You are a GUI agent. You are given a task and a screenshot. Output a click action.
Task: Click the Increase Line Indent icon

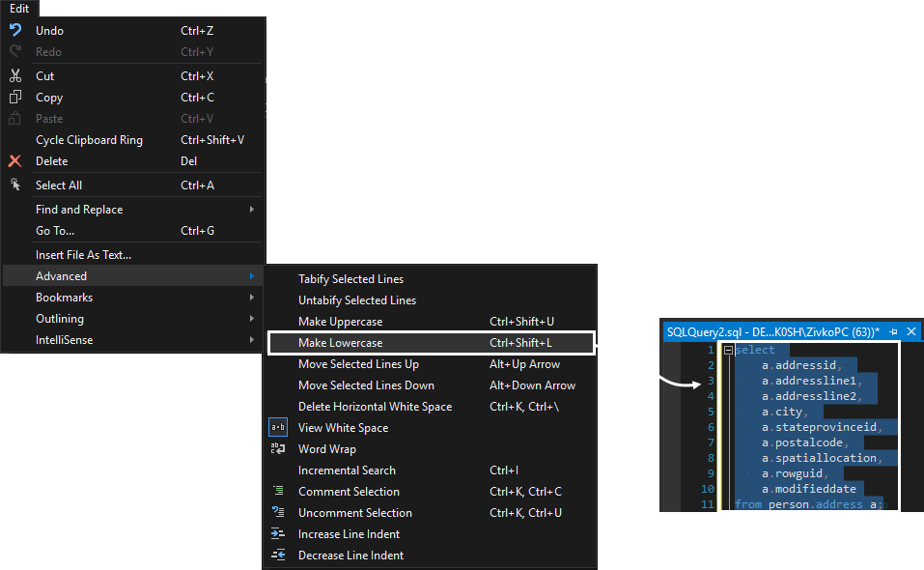coord(278,533)
